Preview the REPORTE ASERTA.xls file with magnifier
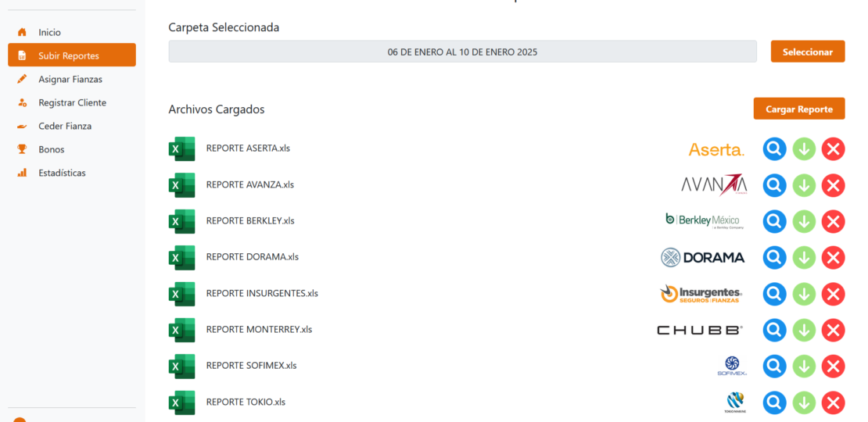Screen dimensions: 868x422 (774, 148)
